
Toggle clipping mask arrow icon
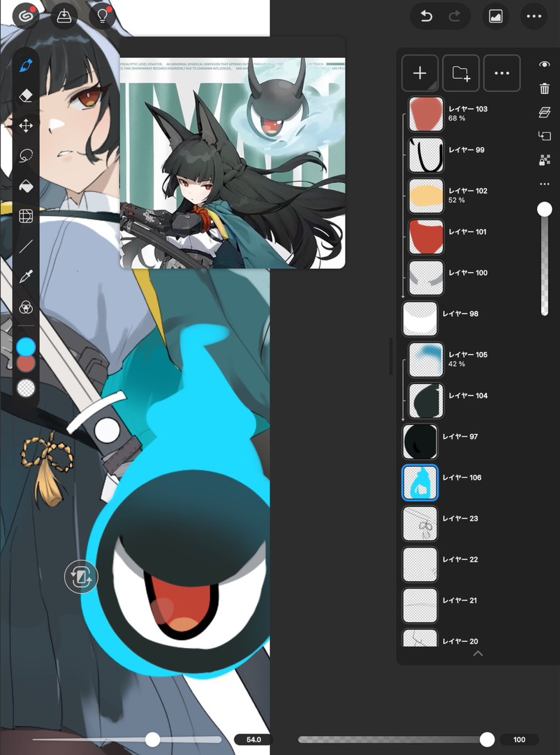545,136
